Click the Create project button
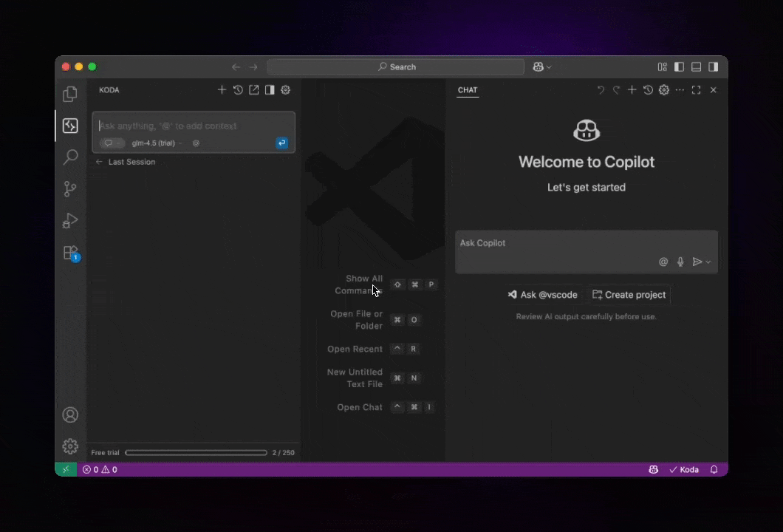 pos(629,295)
